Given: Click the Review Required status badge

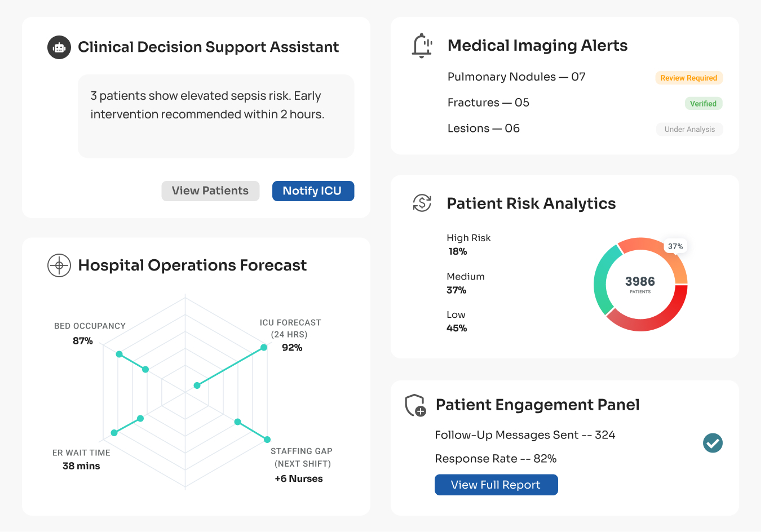Looking at the screenshot, I should 688,78.
